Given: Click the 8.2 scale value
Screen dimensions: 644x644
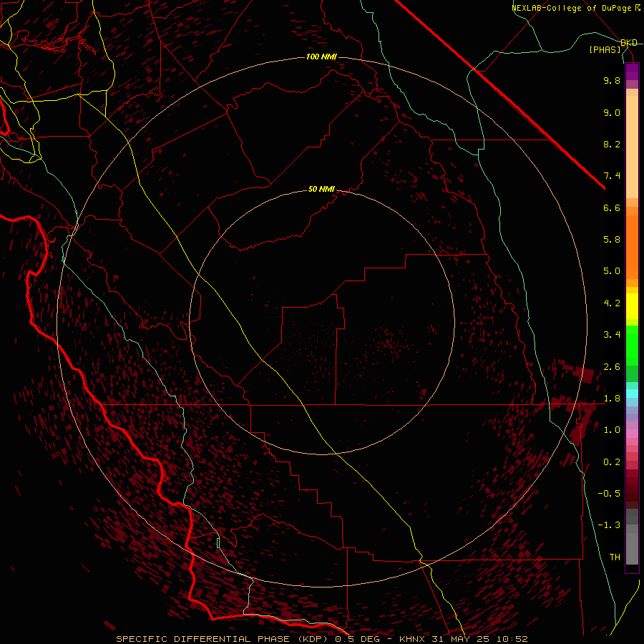Looking at the screenshot, I should point(612,145).
